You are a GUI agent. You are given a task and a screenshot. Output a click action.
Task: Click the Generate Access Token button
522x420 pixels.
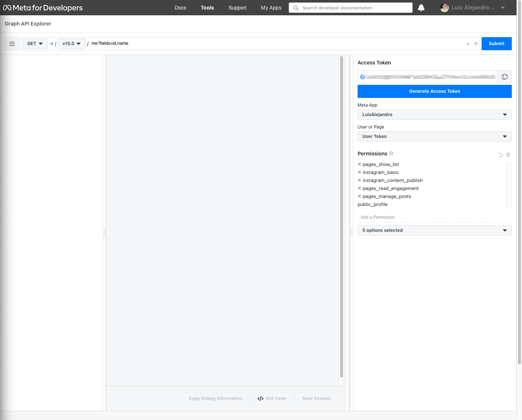click(435, 91)
